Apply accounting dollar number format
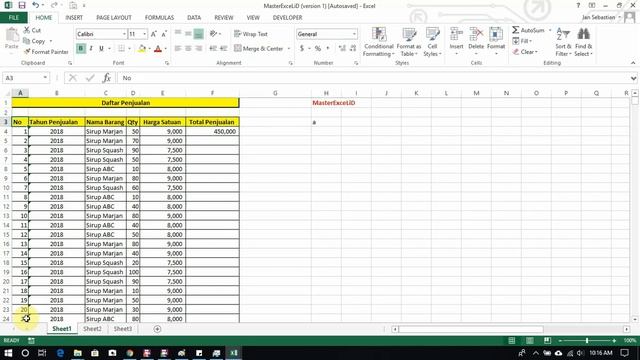 tap(302, 49)
